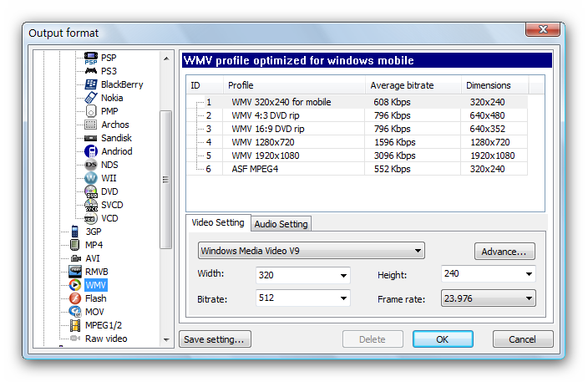Click the Delete button
The height and width of the screenshot is (382, 588).
point(373,339)
